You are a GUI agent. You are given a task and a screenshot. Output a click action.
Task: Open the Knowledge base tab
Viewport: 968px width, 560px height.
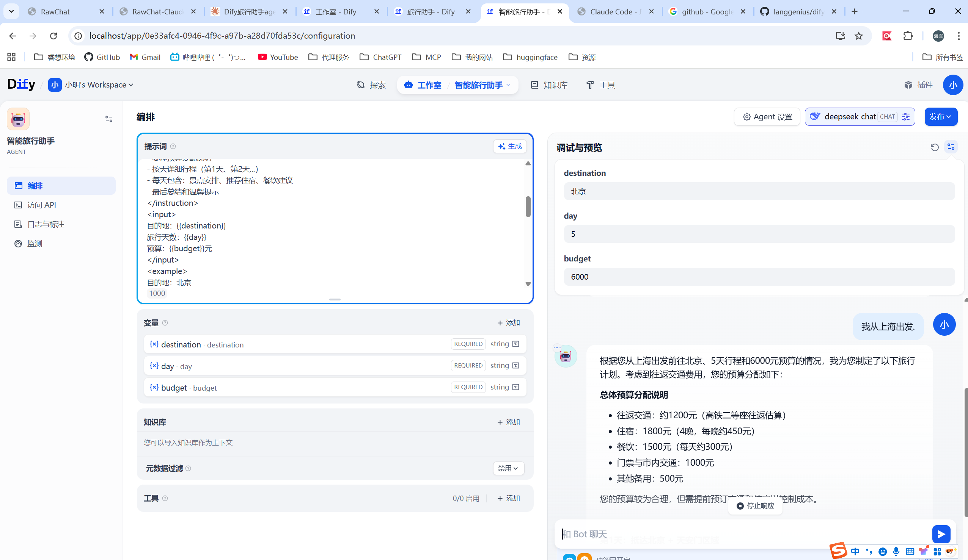(549, 85)
